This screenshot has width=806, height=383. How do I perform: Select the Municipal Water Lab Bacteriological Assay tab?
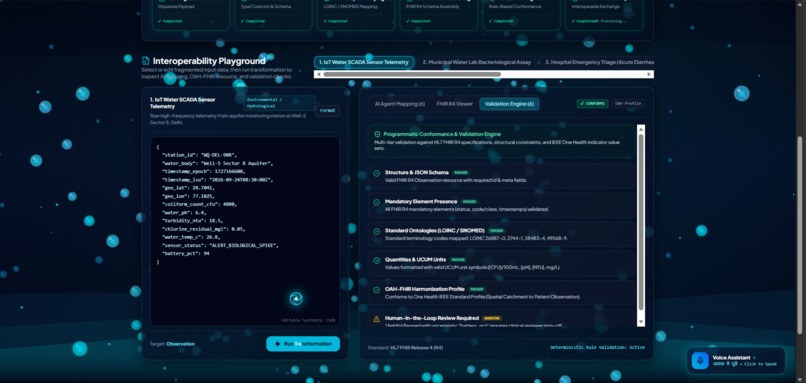point(477,62)
